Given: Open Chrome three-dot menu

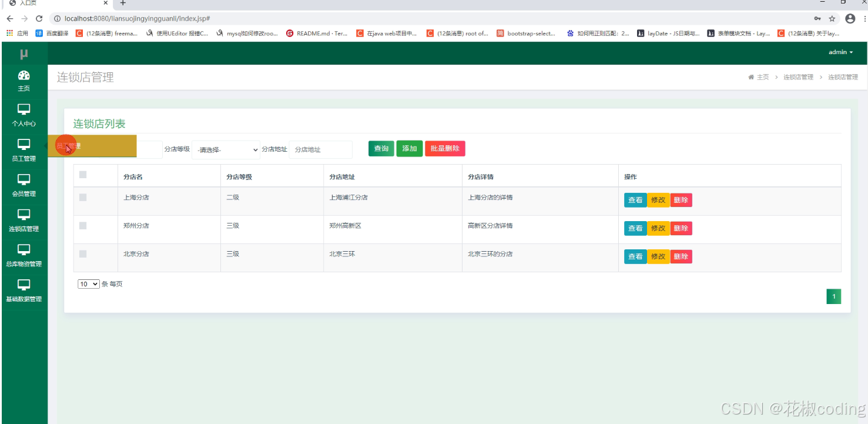Looking at the screenshot, I should [864, 19].
